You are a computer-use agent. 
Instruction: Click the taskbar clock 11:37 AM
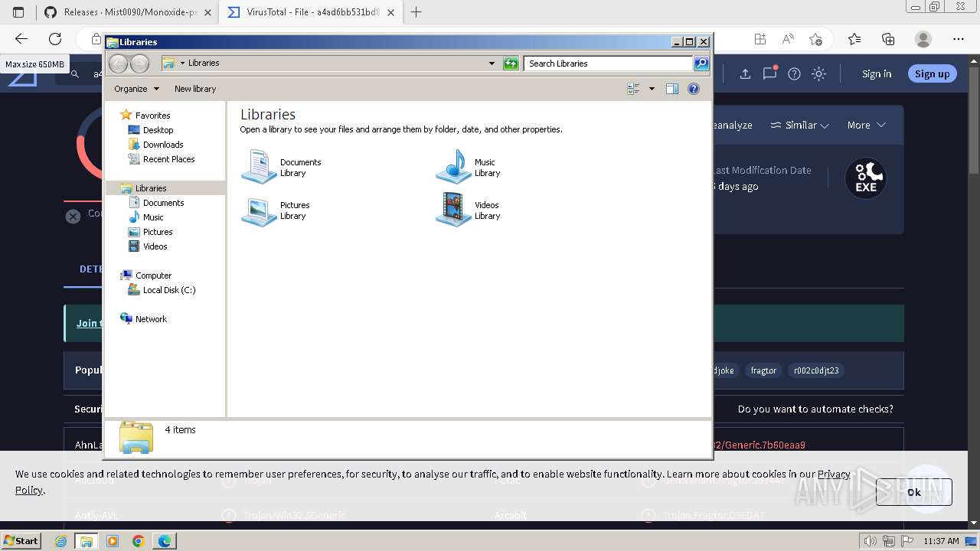click(941, 541)
